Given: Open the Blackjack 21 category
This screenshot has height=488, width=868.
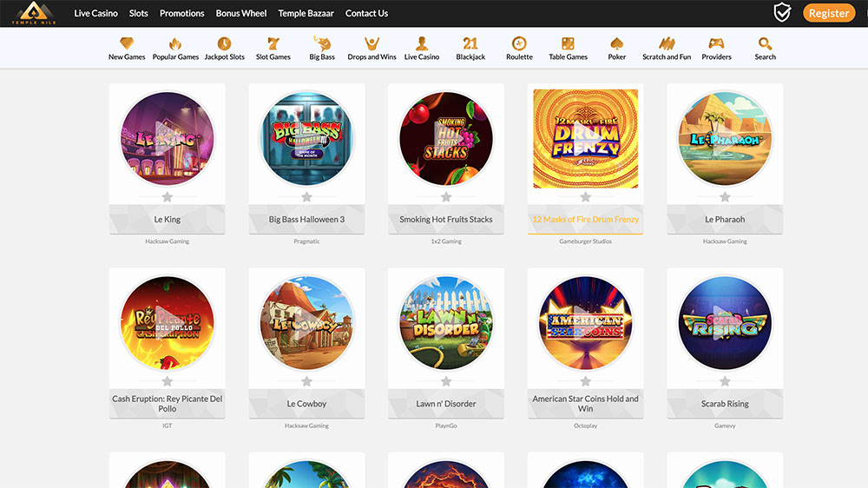Looking at the screenshot, I should [470, 49].
